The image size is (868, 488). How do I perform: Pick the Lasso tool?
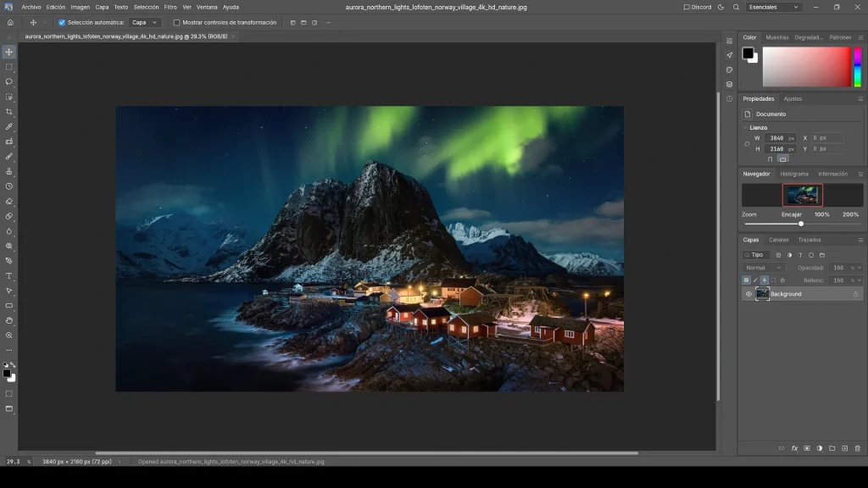click(x=8, y=82)
